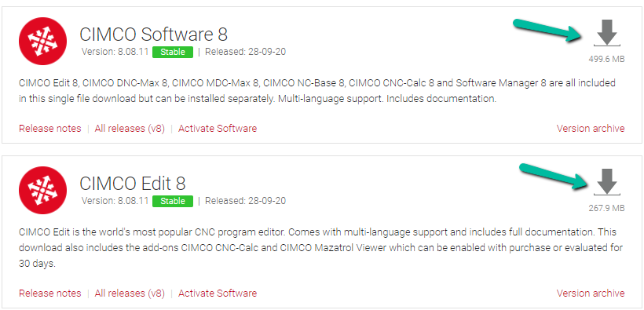The height and width of the screenshot is (310, 644).
Task: Click the CIMCO Edit 8 title heading
Action: (133, 183)
